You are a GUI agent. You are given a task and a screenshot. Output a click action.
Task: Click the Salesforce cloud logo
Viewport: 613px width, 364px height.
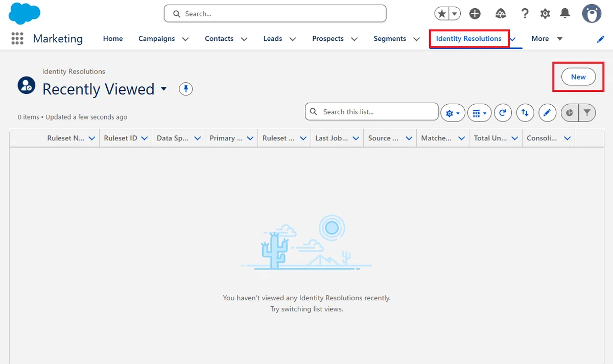(x=25, y=13)
